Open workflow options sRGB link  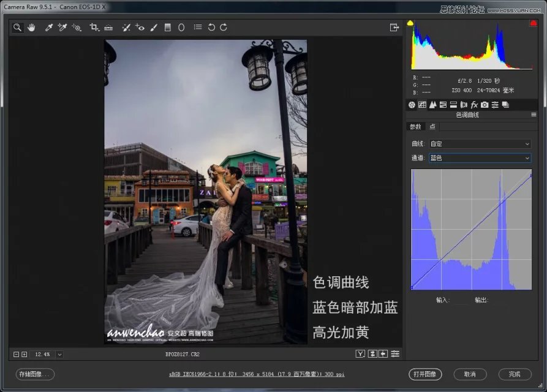tap(257, 374)
